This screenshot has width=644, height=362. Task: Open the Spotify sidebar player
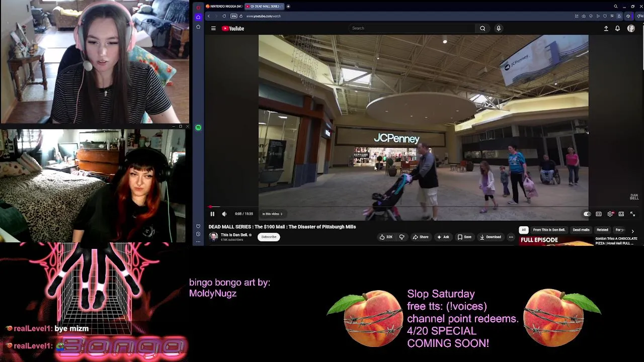(x=198, y=128)
